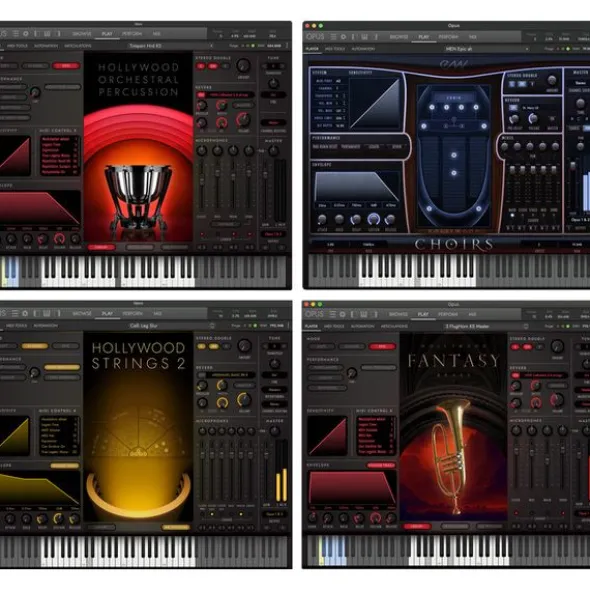The width and height of the screenshot is (590, 591).
Task: Toggle instrument rack panel icon in Fantasy Brass window
Action: tap(353, 314)
